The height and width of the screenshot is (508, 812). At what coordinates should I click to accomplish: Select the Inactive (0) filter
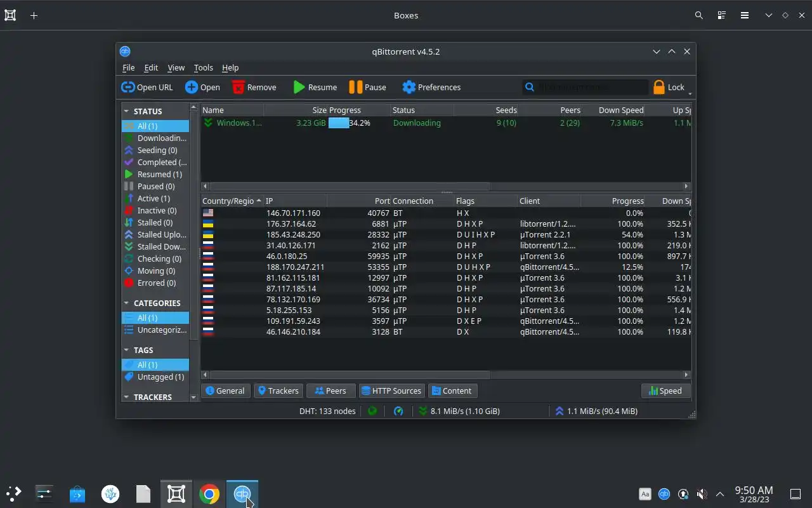(155, 210)
